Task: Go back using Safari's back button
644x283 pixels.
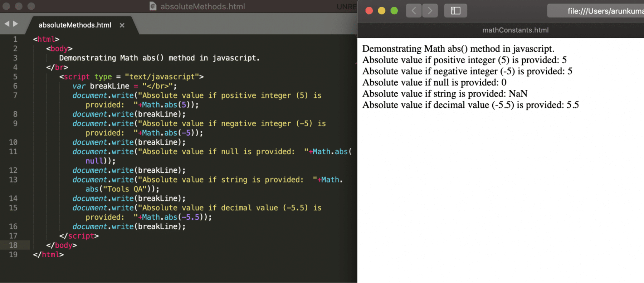Action: pos(414,11)
